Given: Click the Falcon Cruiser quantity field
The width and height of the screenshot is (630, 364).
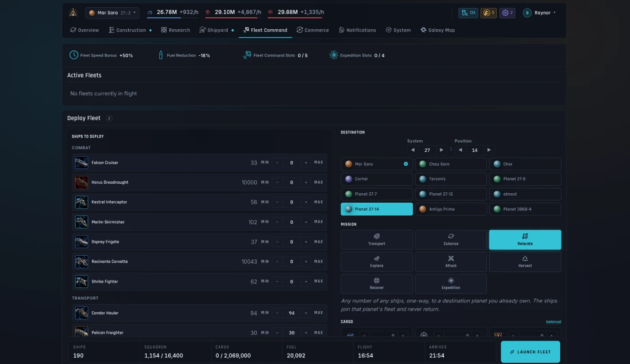Looking at the screenshot, I should coord(292,163).
